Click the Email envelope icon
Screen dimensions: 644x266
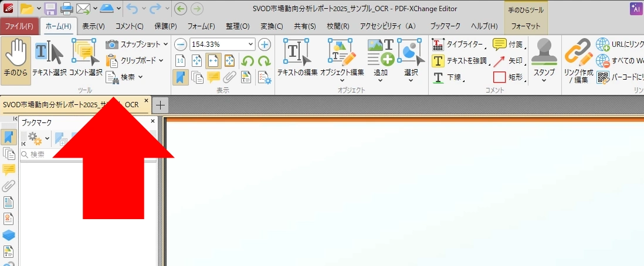(83, 8)
